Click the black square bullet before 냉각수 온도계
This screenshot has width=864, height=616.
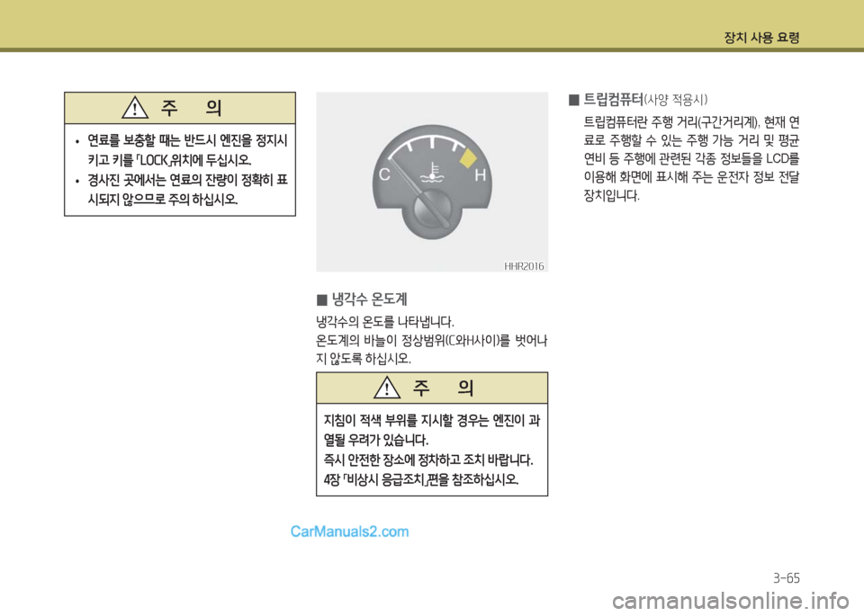322,300
